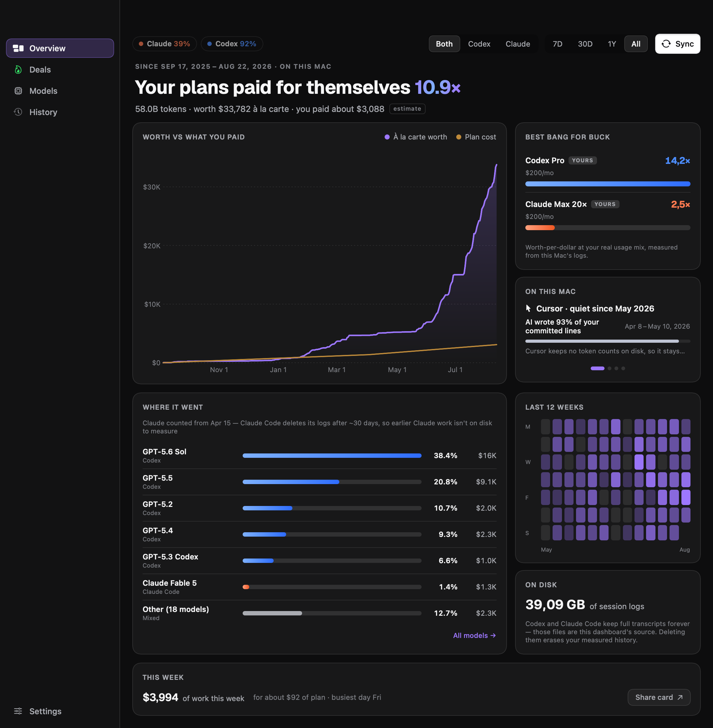Select the Codex provider filter
The height and width of the screenshot is (728, 713).
[x=479, y=44]
